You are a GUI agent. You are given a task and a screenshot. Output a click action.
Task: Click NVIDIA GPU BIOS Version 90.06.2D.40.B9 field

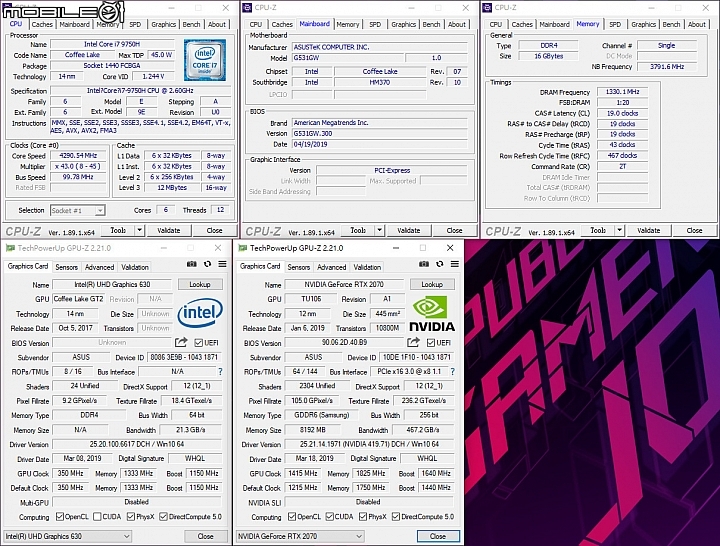pyautogui.click(x=344, y=342)
